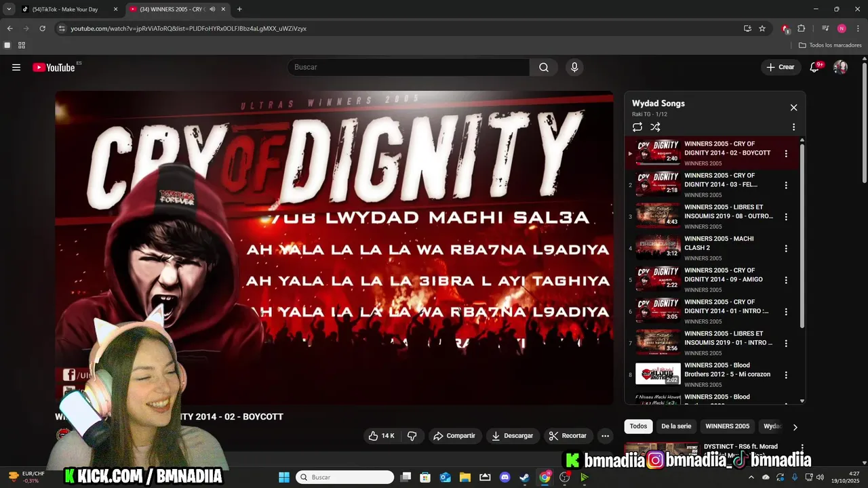Click the install app icon in address bar
The width and height of the screenshot is (868, 488).
tap(747, 28)
